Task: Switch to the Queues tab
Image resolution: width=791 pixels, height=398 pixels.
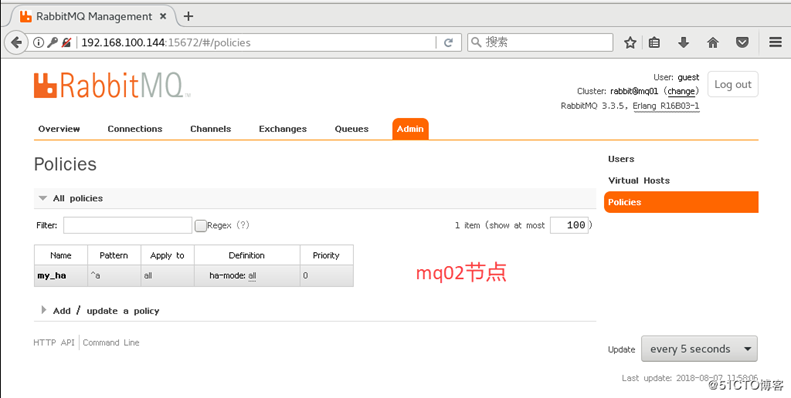Action: tap(352, 129)
